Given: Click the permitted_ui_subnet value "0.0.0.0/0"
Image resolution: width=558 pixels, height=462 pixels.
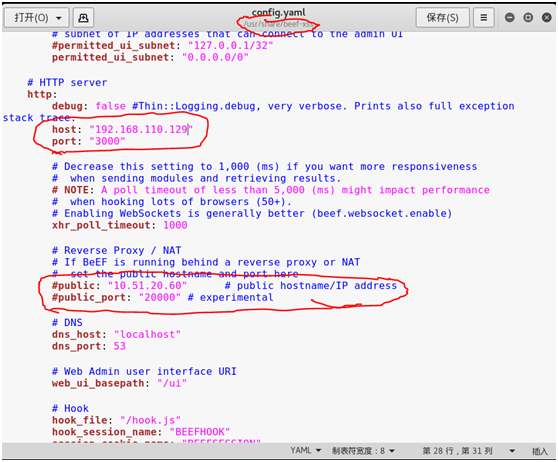Looking at the screenshot, I should point(215,57).
